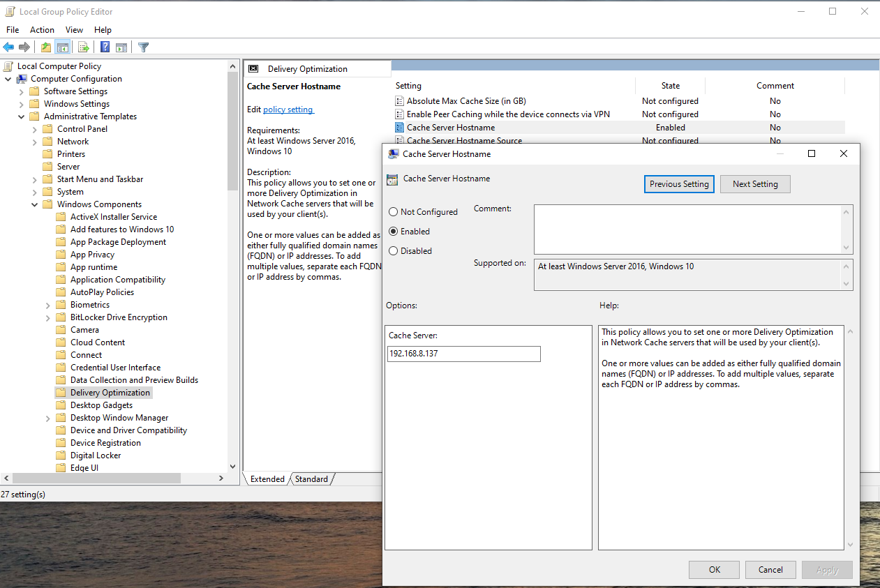This screenshot has width=880, height=588.
Task: Click the Up One Level folder icon
Action: point(46,47)
